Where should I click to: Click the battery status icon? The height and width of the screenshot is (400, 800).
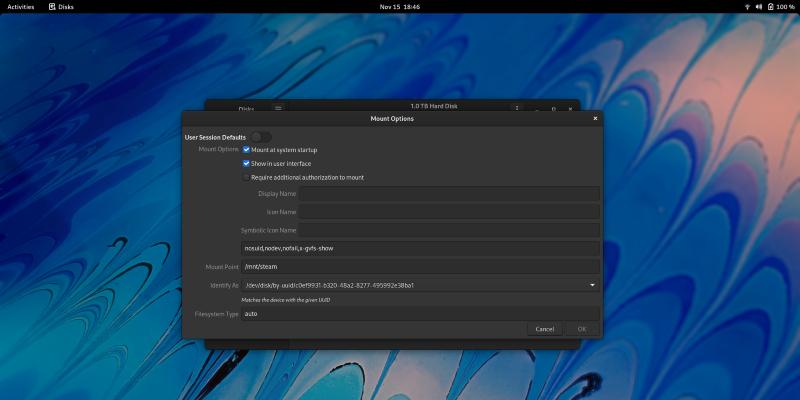[x=770, y=6]
